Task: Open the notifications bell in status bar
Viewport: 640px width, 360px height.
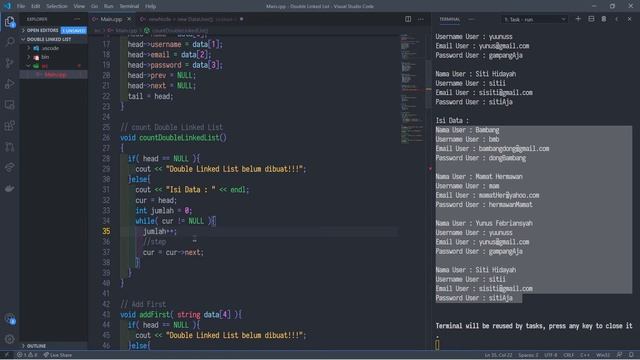Action: pyautogui.click(x=631, y=355)
